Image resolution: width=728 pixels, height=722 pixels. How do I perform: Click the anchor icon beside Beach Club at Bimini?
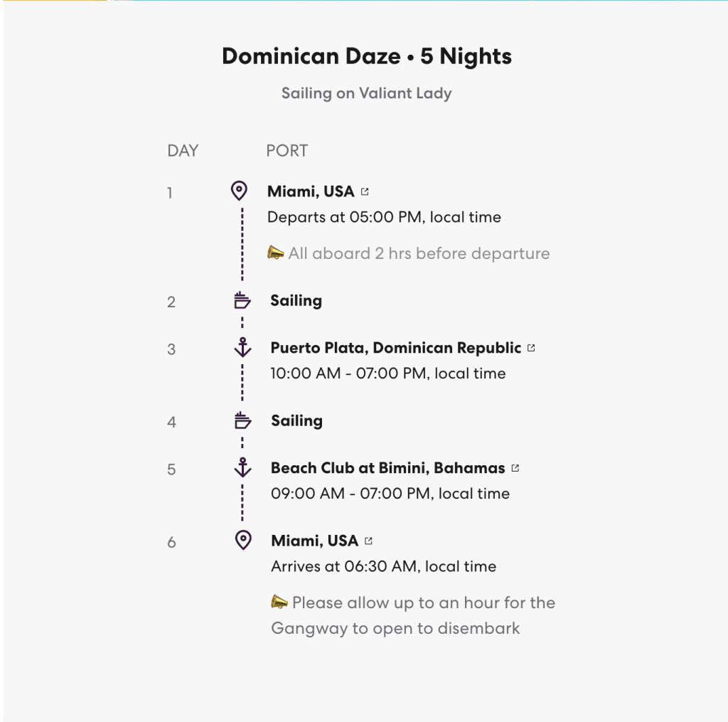[243, 468]
